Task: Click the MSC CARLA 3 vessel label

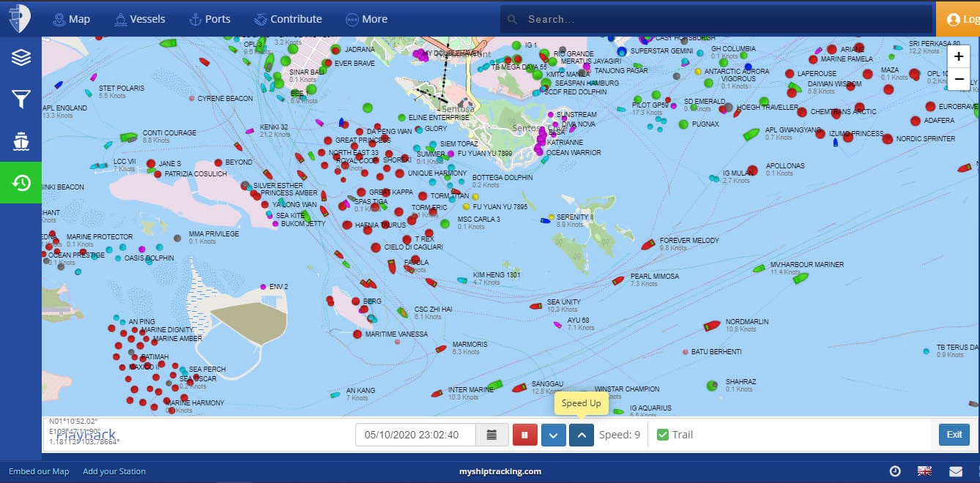Action: tap(479, 220)
